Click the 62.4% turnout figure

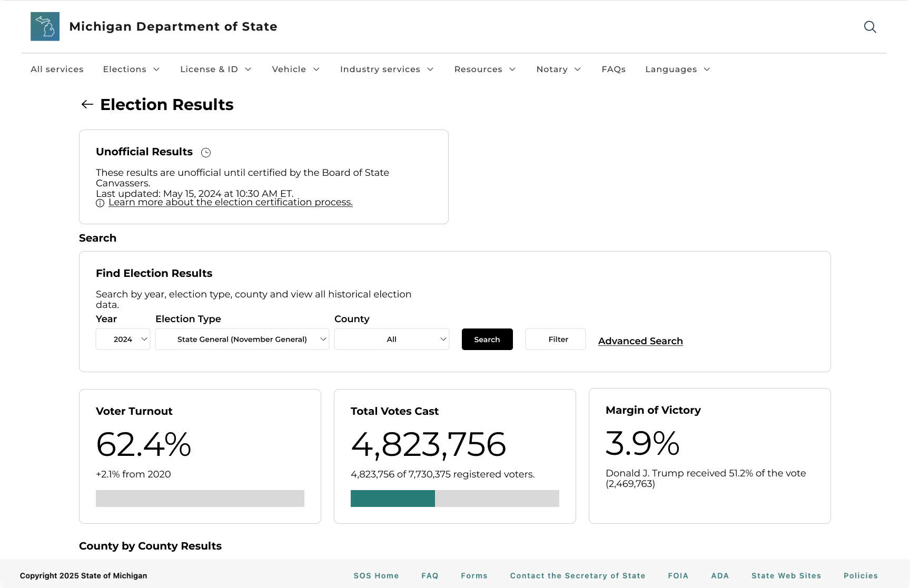pyautogui.click(x=143, y=444)
